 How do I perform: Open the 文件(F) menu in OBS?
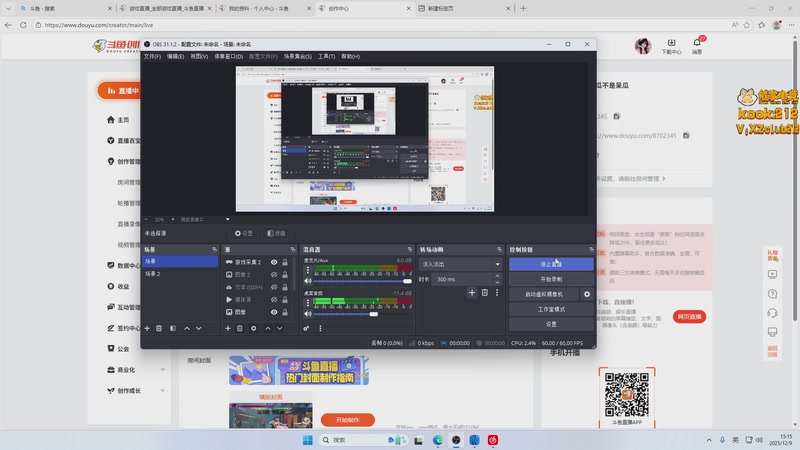(x=152, y=56)
